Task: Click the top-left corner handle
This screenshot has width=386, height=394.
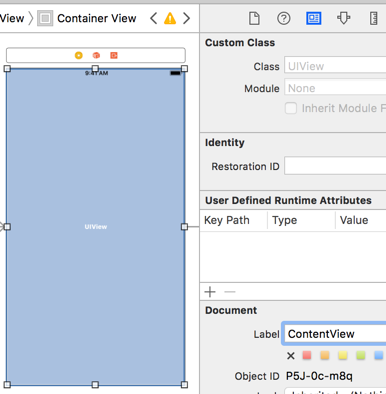Action: [x=7, y=69]
